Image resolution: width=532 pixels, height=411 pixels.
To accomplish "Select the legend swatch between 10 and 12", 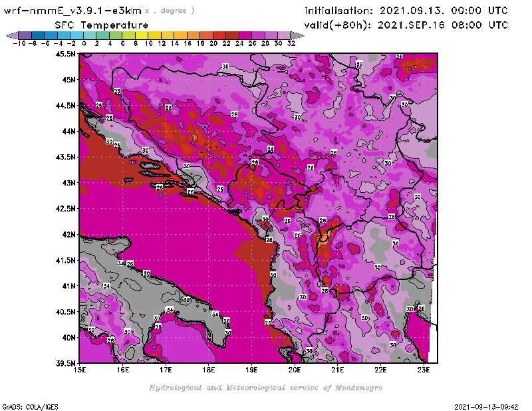I will coord(154,35).
